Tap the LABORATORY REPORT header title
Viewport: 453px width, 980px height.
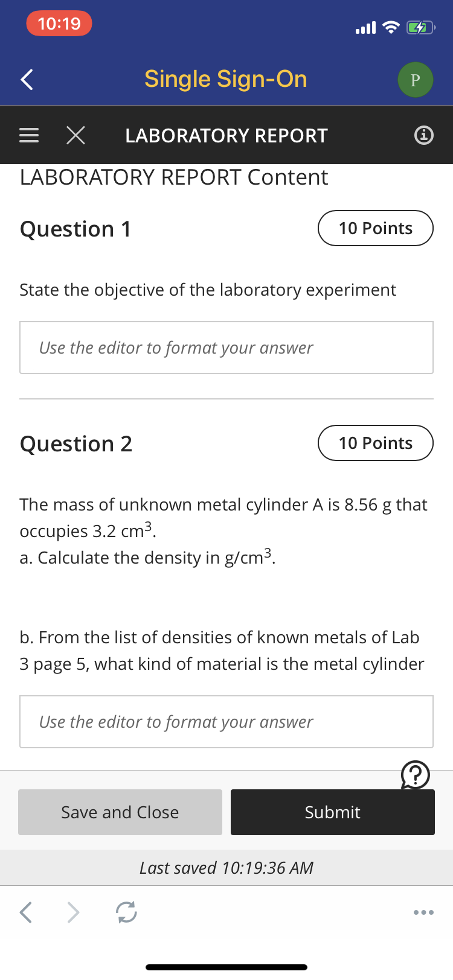click(226, 136)
